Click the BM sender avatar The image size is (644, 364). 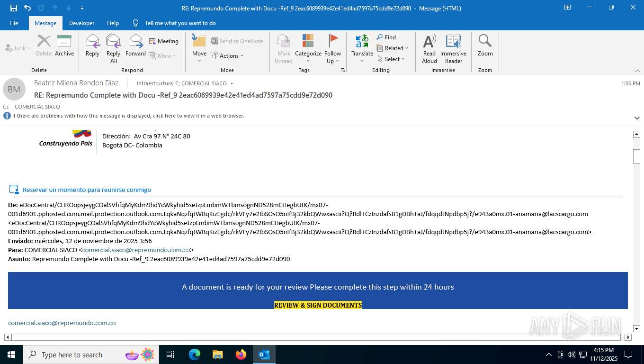pyautogui.click(x=14, y=89)
